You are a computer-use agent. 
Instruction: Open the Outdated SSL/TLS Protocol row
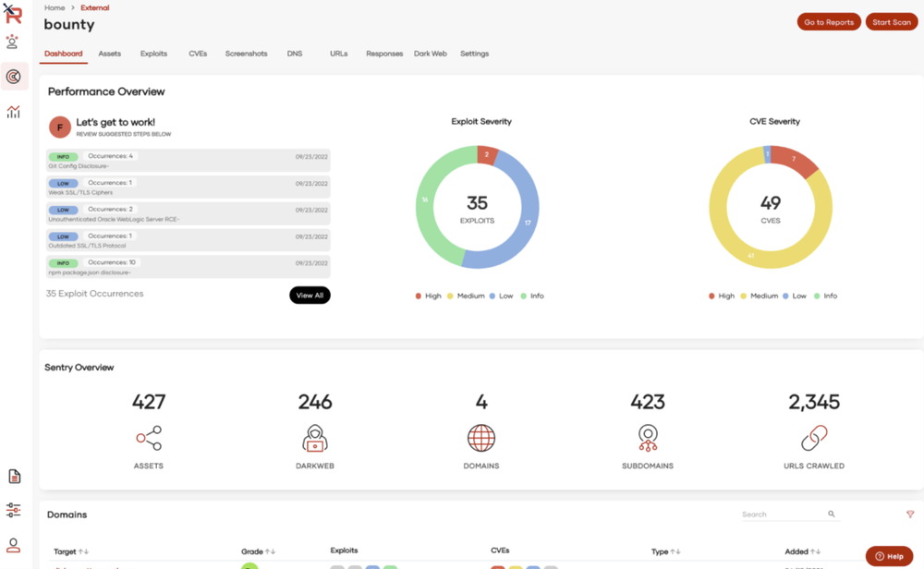[x=188, y=240]
